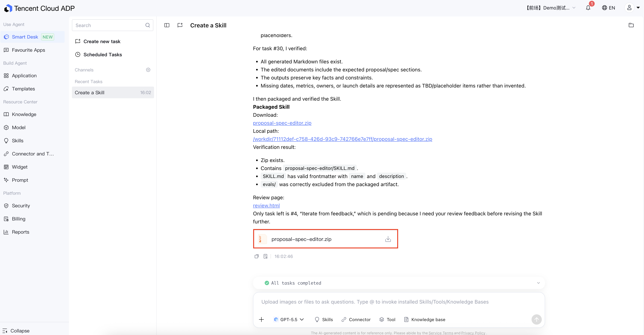Change language from EN
644x335 pixels.
609,8
